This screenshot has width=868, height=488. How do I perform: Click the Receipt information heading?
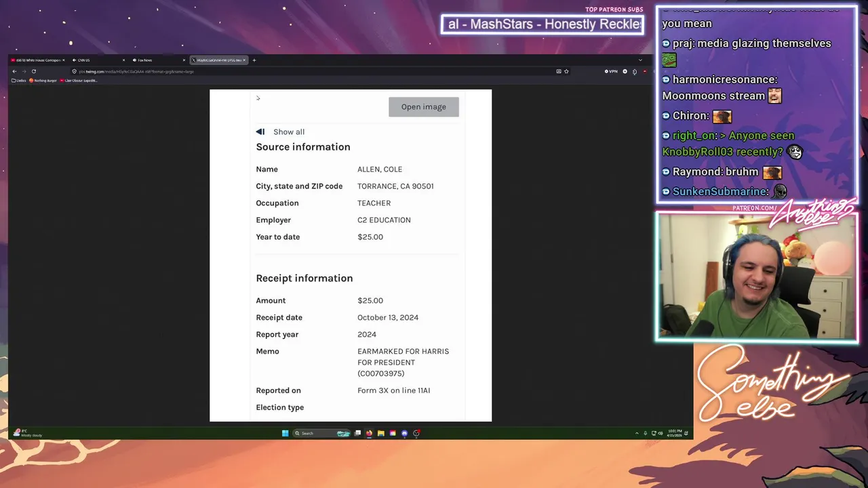click(x=304, y=279)
